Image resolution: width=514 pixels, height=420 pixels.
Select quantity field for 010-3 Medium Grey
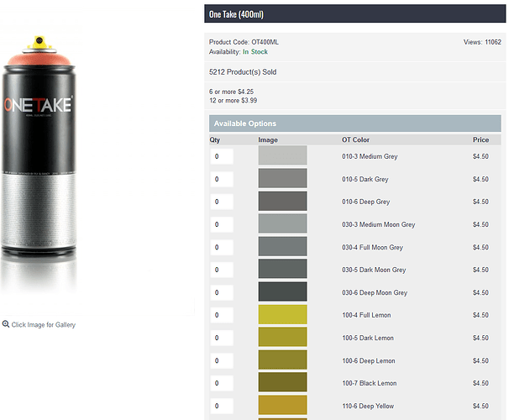tap(222, 156)
